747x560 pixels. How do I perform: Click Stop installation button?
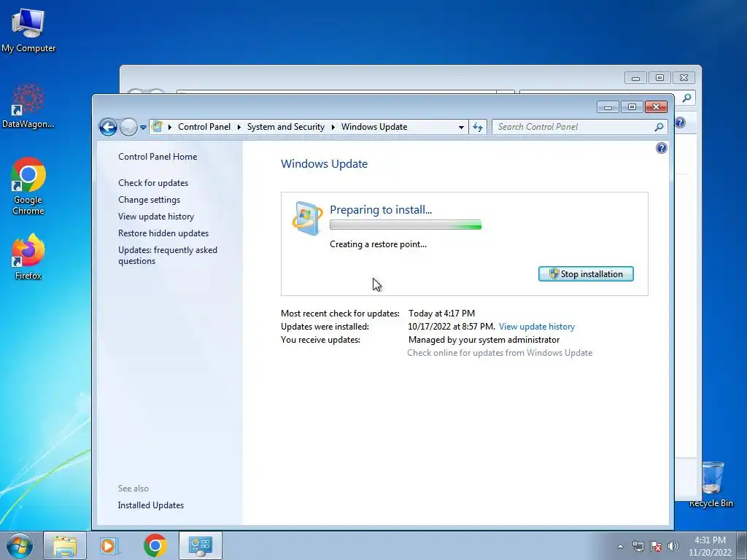point(586,274)
